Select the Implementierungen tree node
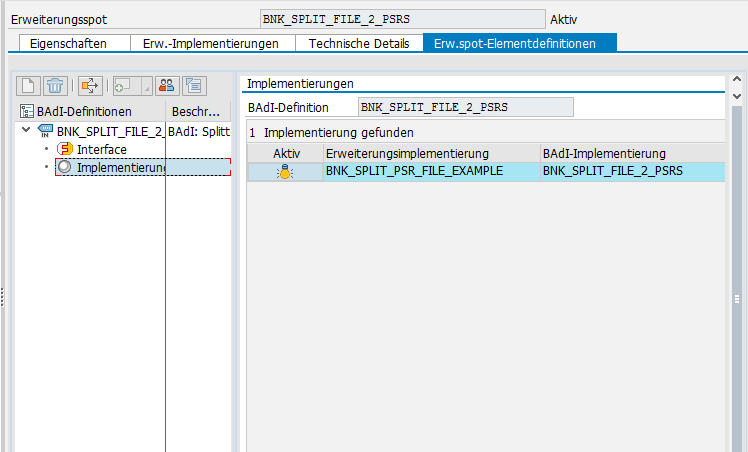The height and width of the screenshot is (452, 748). 120,167
